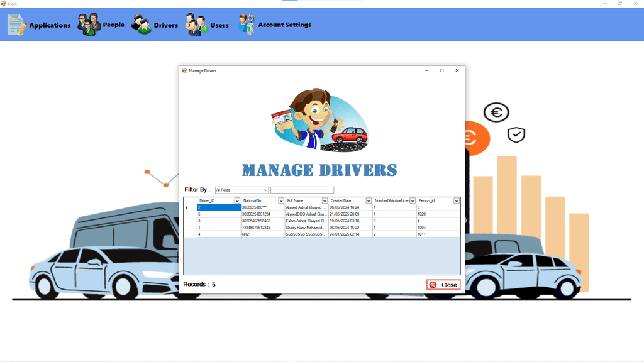The image size is (644, 362).
Task: Open the NationalNo column filter dropdown
Action: [281, 201]
